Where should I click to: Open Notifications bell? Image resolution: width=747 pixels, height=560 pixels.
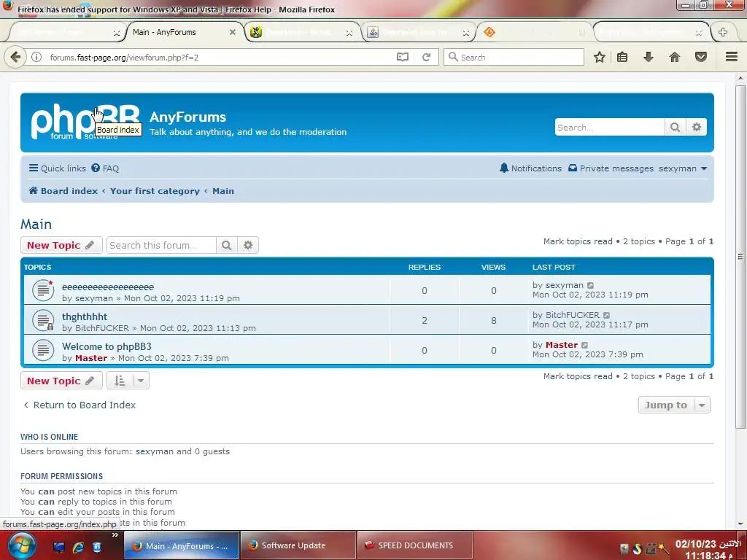pos(530,168)
